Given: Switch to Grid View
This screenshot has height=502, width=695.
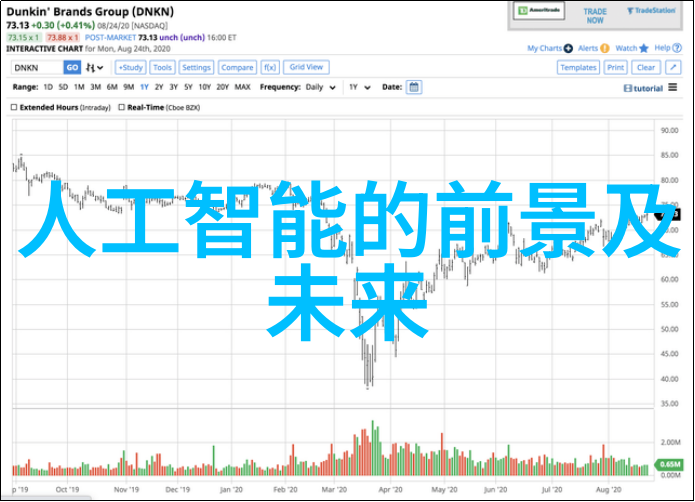Looking at the screenshot, I should 306,67.
